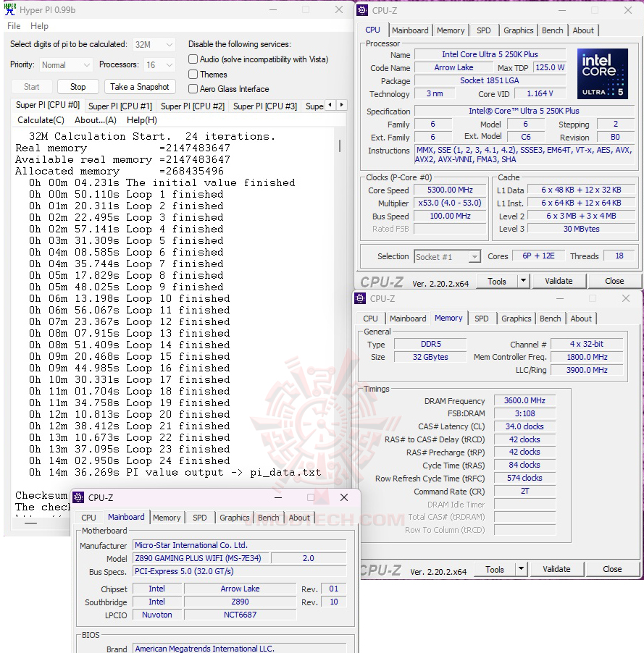The image size is (644, 653).
Task: Open Tools dropdown arrow in the Memory tab window
Action: 521,569
